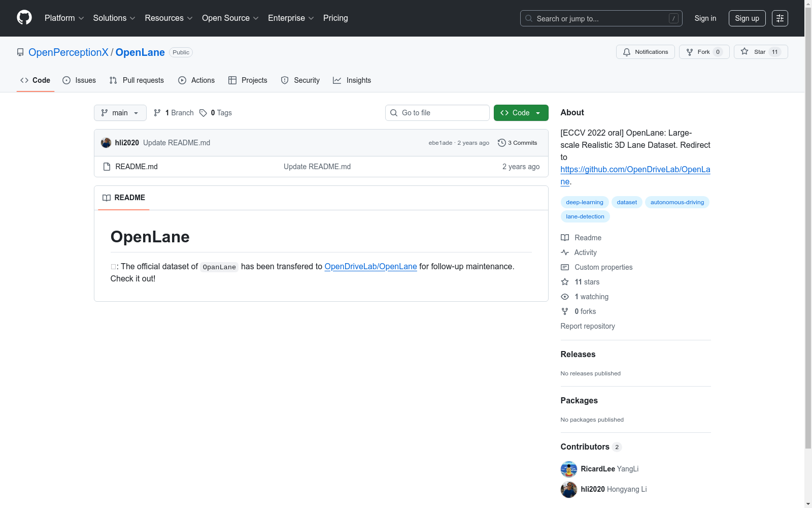Open the Actions tab
This screenshot has height=508, width=812.
pyautogui.click(x=196, y=80)
